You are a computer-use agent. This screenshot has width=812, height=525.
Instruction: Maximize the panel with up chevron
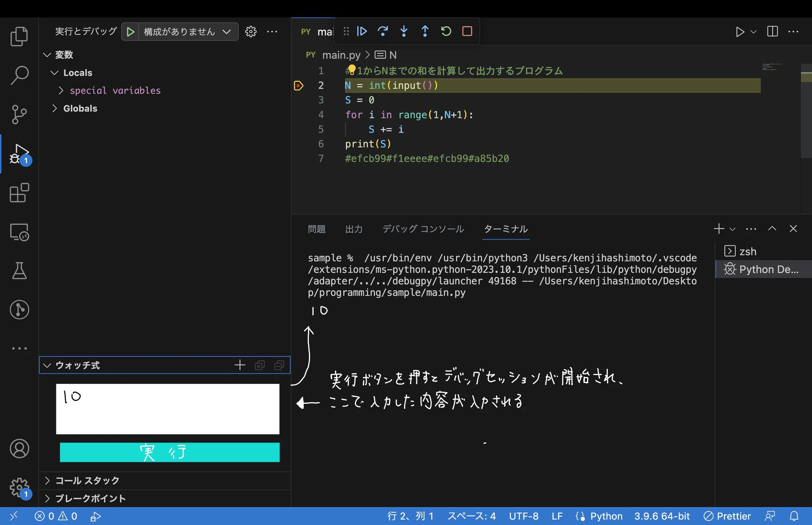772,228
